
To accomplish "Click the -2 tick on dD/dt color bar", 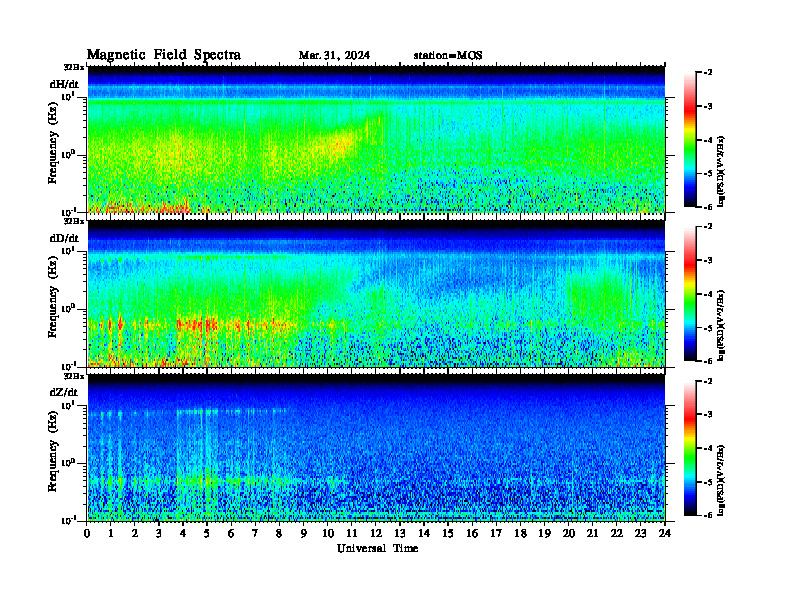I will 707,227.
